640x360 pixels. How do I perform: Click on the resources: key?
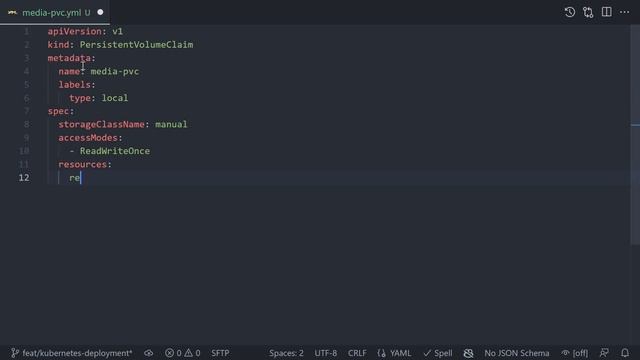tap(85, 164)
